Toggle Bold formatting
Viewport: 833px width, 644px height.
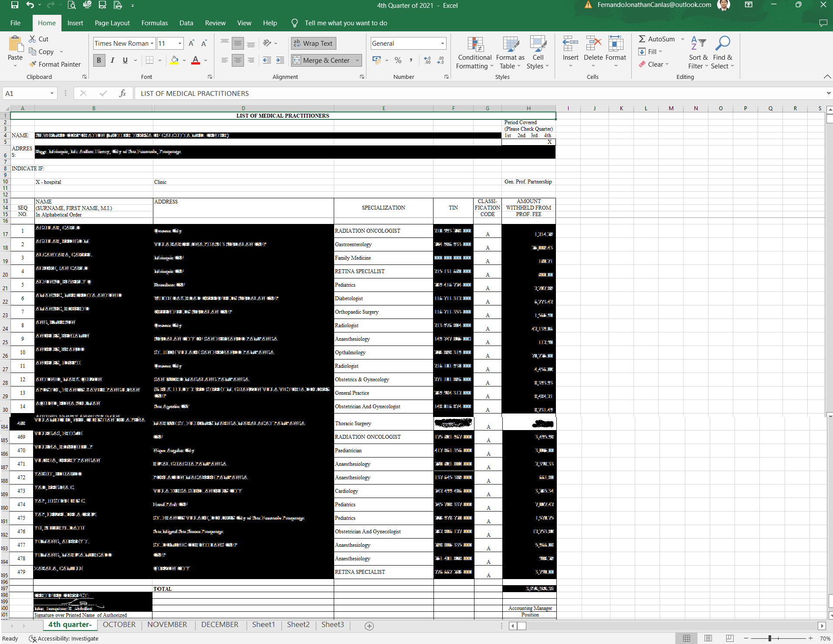coord(99,60)
